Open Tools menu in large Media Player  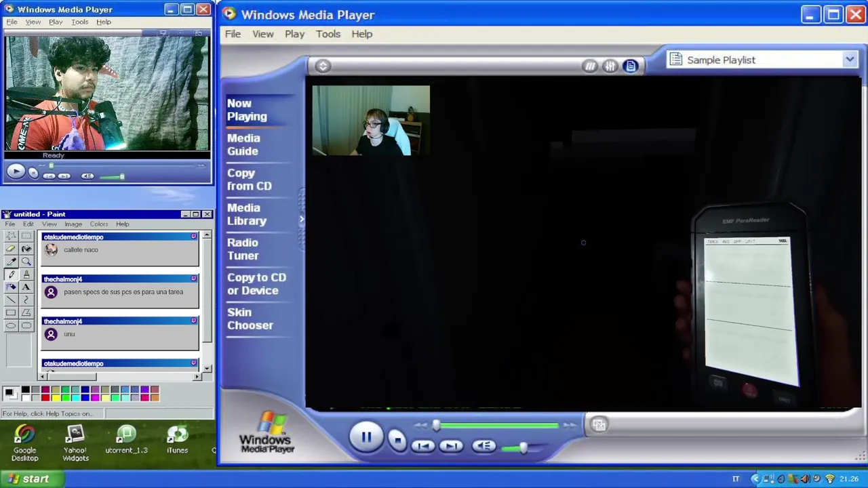(x=328, y=34)
